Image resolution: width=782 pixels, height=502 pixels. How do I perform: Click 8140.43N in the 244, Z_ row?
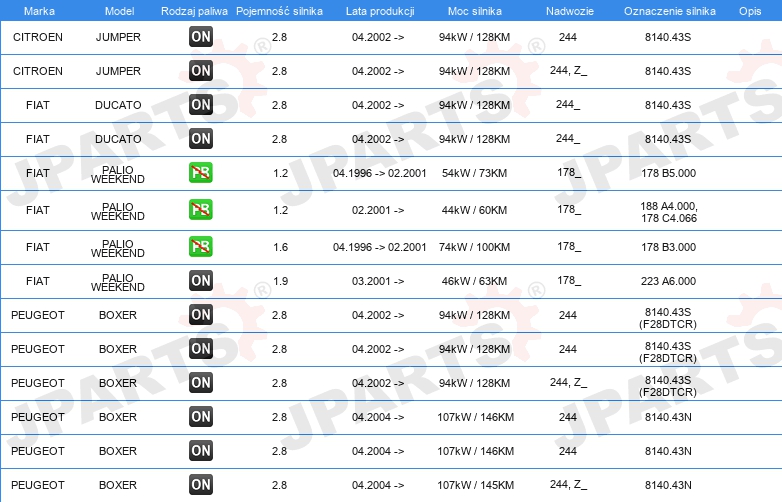coord(668,485)
